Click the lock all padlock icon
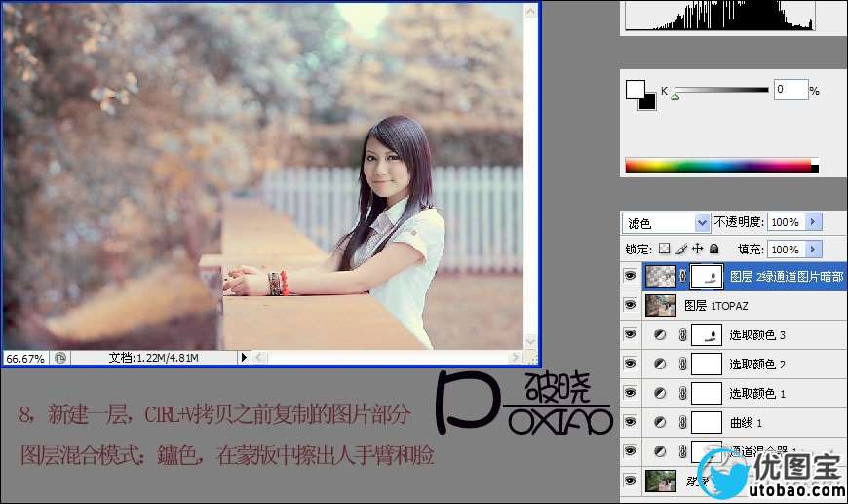Viewport: 848px width, 504px height. click(x=713, y=249)
